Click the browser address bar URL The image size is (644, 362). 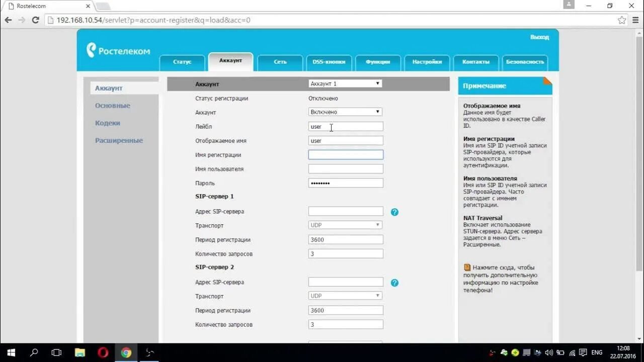(x=153, y=20)
